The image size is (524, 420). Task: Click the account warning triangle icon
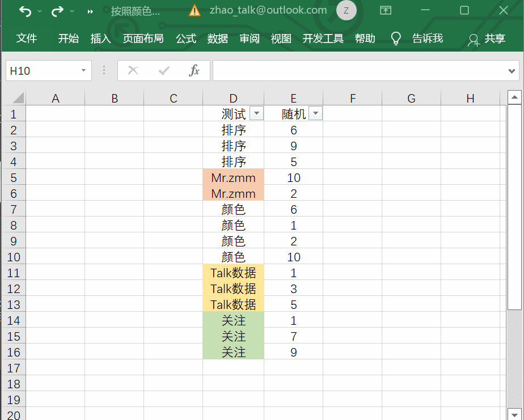(195, 11)
